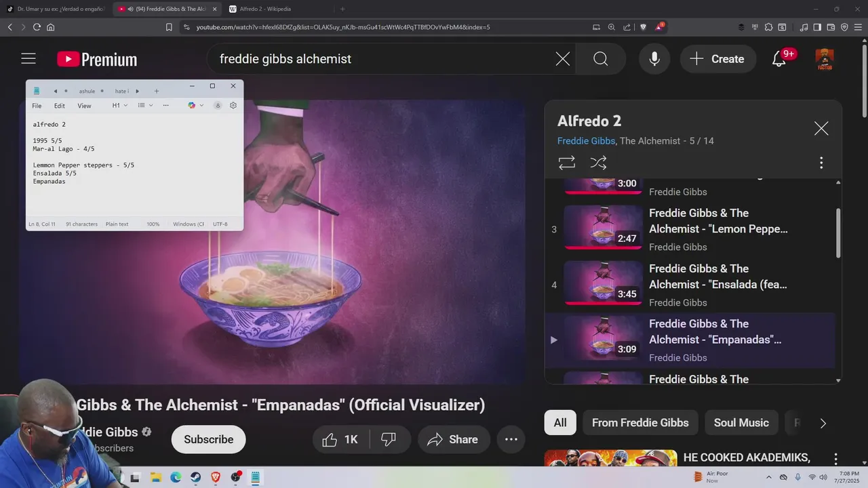Click Notepad "Ln 8, Col 11" status
This screenshot has width=868, height=488.
pos(42,224)
